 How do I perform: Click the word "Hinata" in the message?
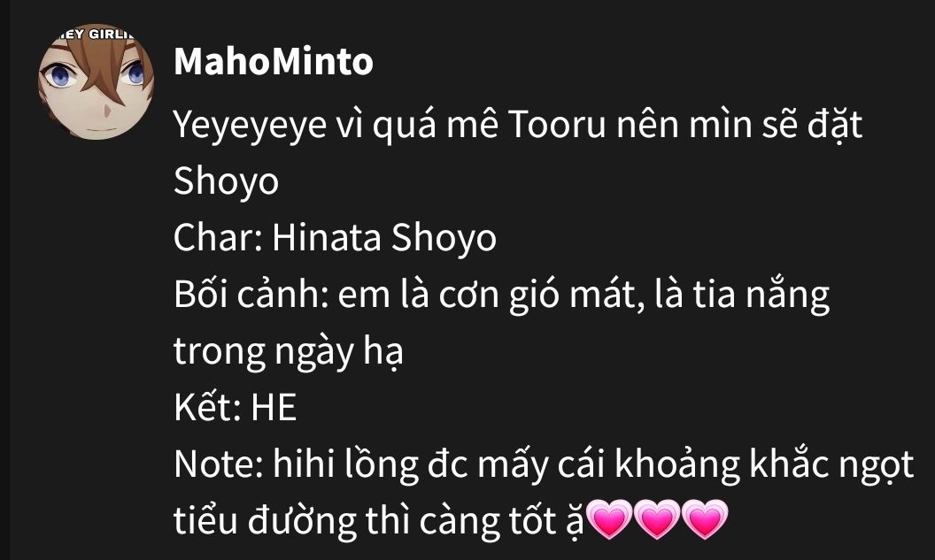pyautogui.click(x=327, y=238)
